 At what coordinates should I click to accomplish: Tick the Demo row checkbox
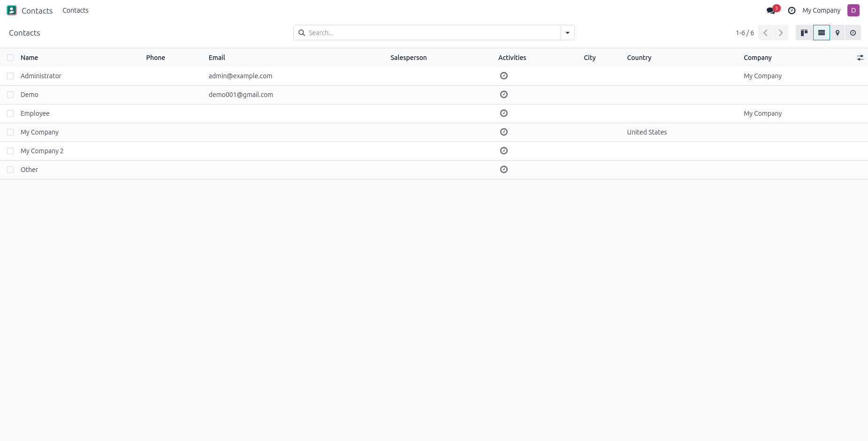pyautogui.click(x=10, y=95)
